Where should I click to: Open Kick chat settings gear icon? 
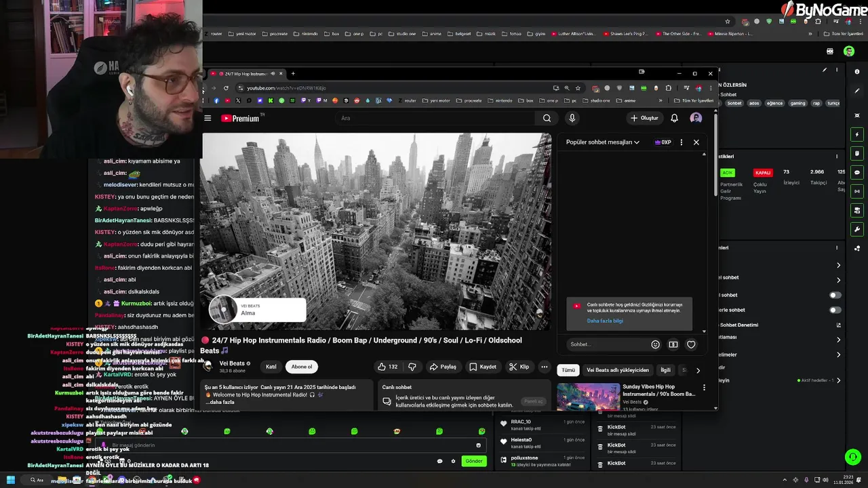click(x=453, y=462)
